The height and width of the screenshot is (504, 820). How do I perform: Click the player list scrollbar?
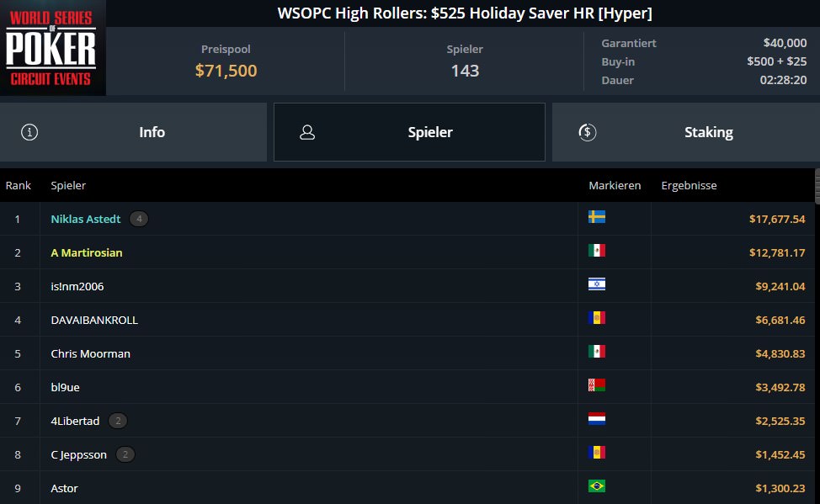[x=817, y=186]
